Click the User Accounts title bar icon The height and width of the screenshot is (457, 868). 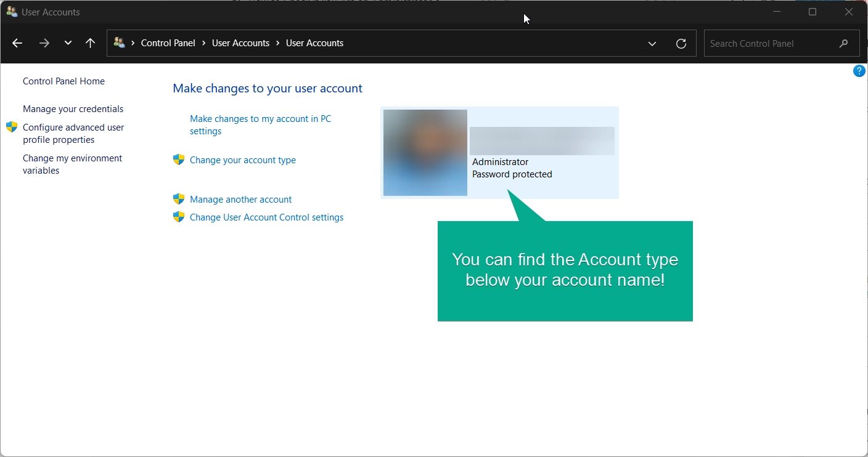tap(12, 12)
